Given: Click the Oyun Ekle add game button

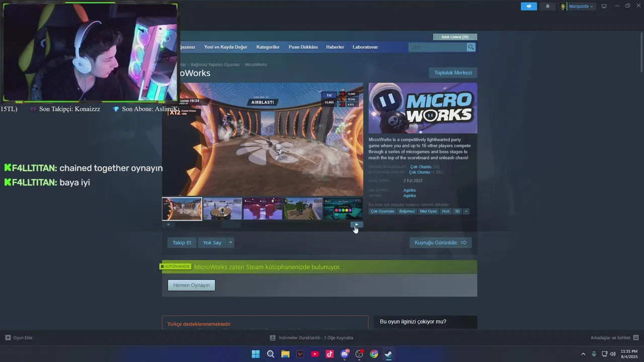Looking at the screenshot, I should point(19,338).
